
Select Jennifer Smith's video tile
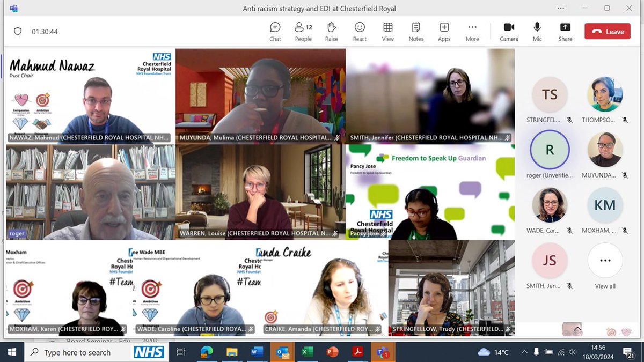[430, 96]
